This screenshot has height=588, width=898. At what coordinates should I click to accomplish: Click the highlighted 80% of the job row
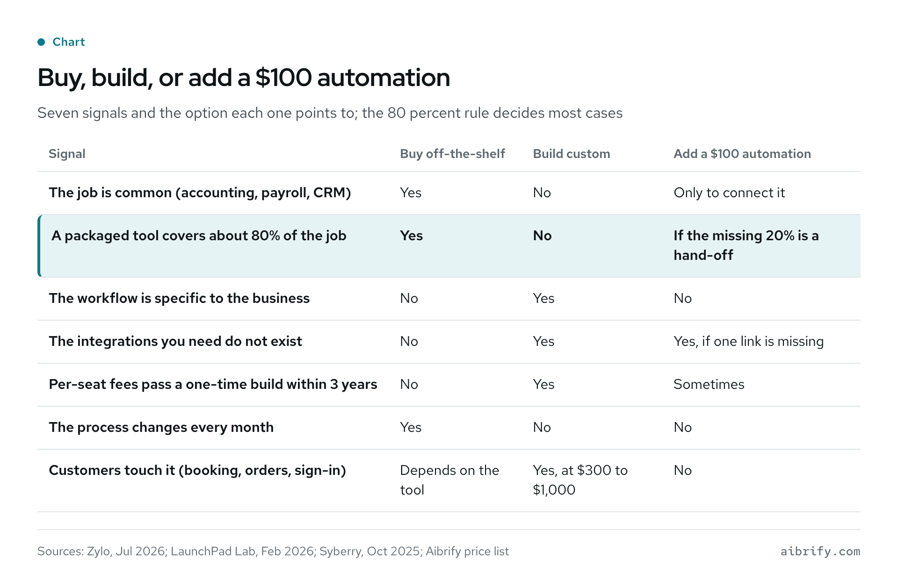pyautogui.click(x=449, y=246)
